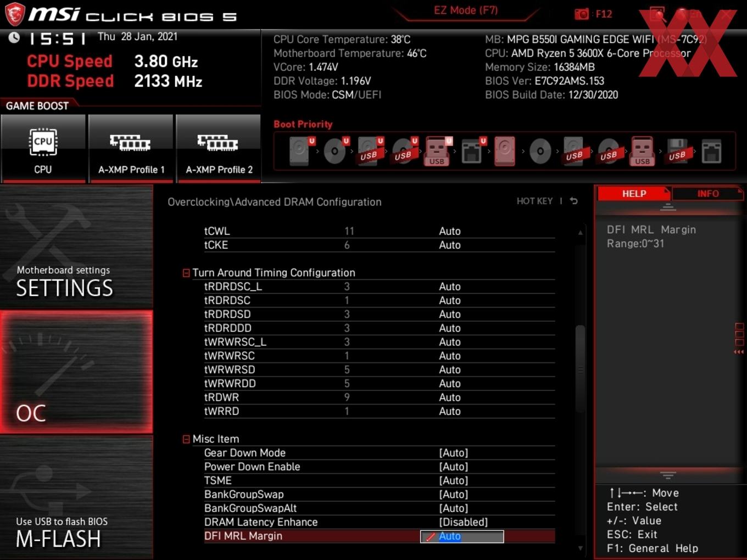Select the first UEFI hard disk boot device
The image size is (747, 560).
point(300,151)
